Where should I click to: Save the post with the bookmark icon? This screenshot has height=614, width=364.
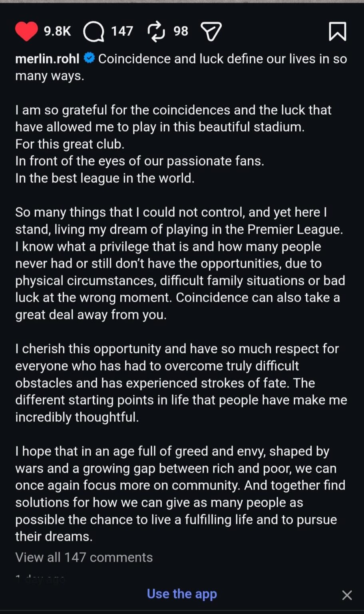[x=337, y=31]
